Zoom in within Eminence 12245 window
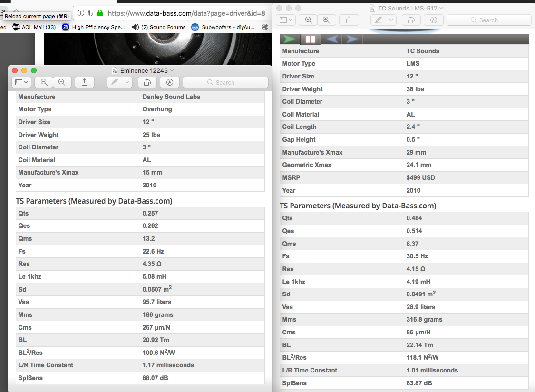This screenshot has height=392, width=535. 62,82
